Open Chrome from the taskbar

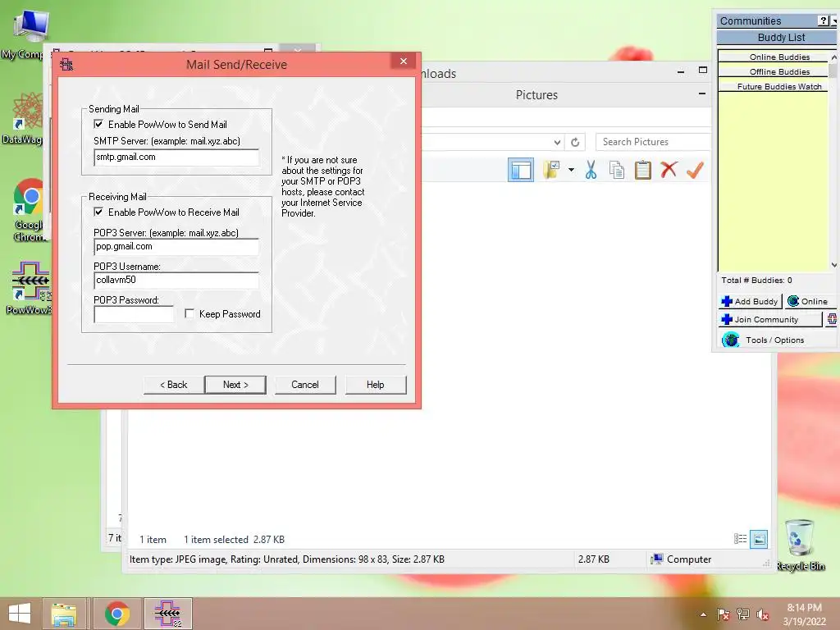click(117, 614)
